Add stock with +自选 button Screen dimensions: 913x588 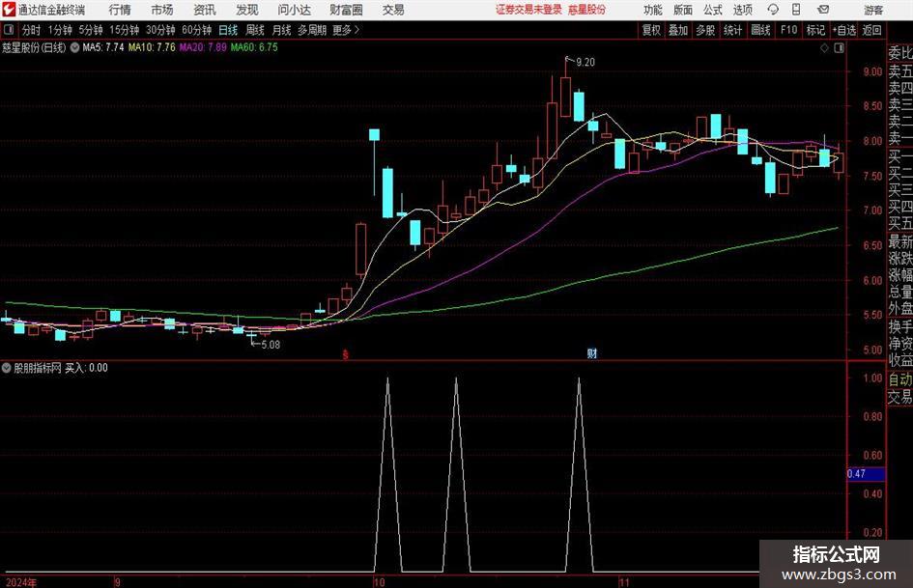click(x=844, y=30)
